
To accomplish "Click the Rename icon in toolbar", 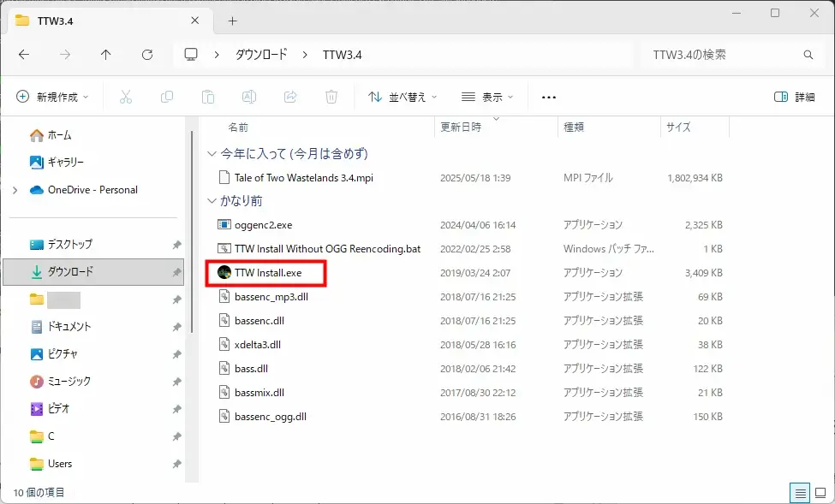I will [x=249, y=97].
